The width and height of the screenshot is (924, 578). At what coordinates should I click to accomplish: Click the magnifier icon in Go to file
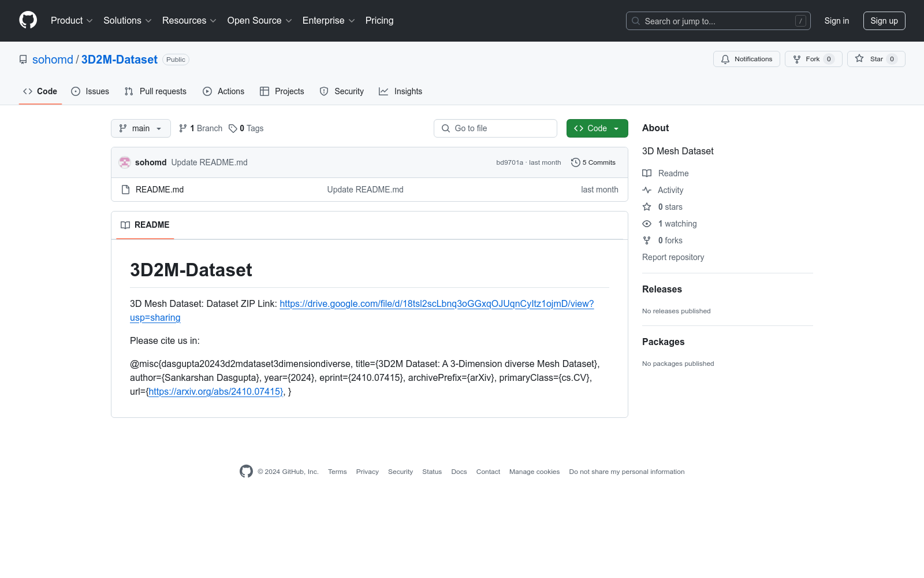click(x=446, y=128)
